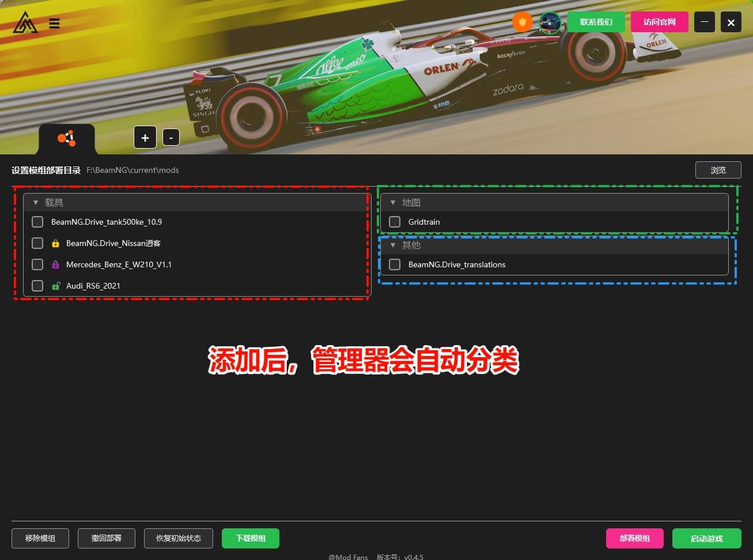Collapse the 其他 others group
Image resolution: width=753 pixels, height=560 pixels.
click(393, 245)
